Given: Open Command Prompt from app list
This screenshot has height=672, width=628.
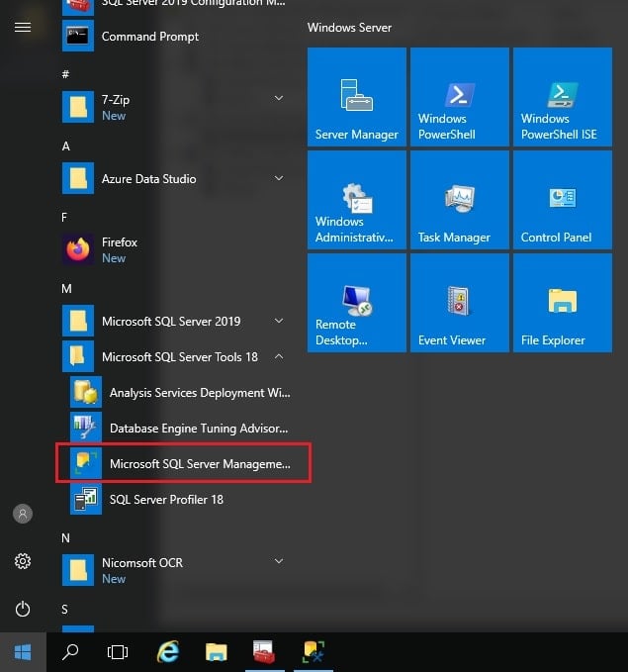Looking at the screenshot, I should click(176, 36).
